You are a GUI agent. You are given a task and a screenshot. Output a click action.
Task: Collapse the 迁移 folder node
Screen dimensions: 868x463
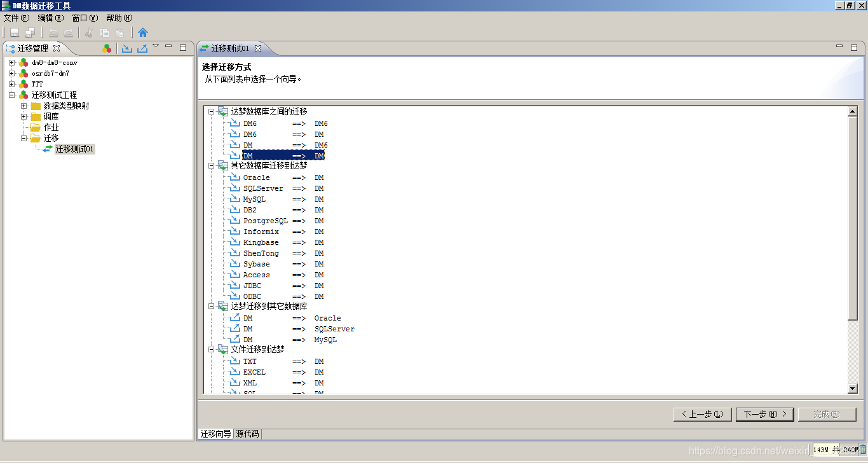coord(24,138)
